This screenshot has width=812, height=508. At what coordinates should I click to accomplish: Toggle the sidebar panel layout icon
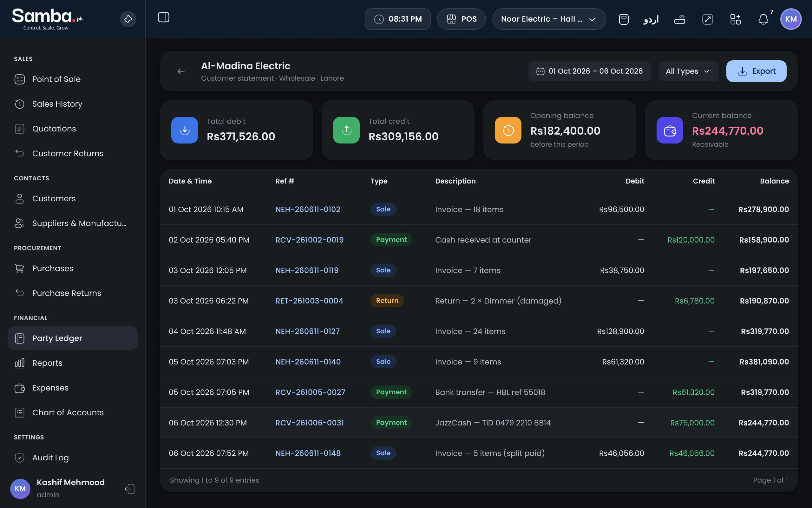coord(164,17)
